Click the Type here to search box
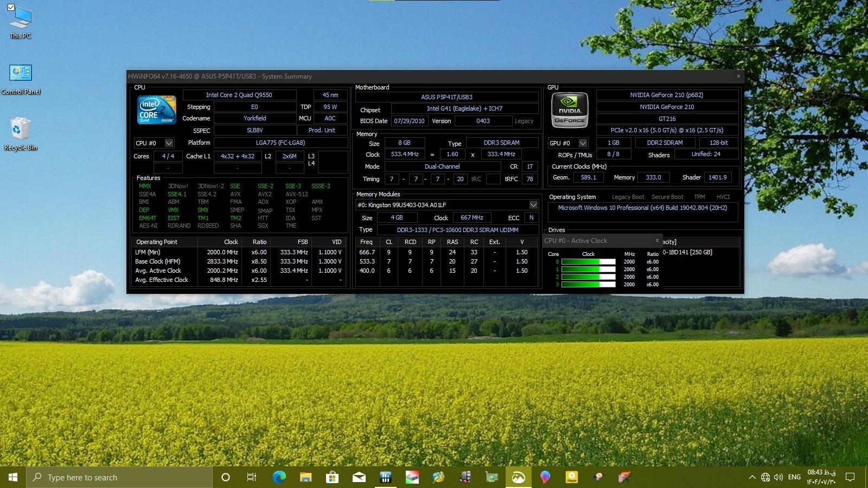 119,477
